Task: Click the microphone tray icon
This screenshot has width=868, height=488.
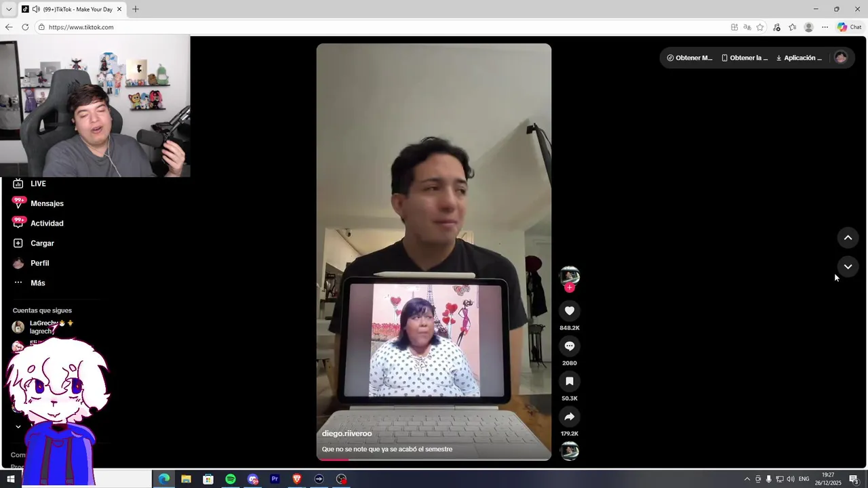Action: click(x=769, y=479)
